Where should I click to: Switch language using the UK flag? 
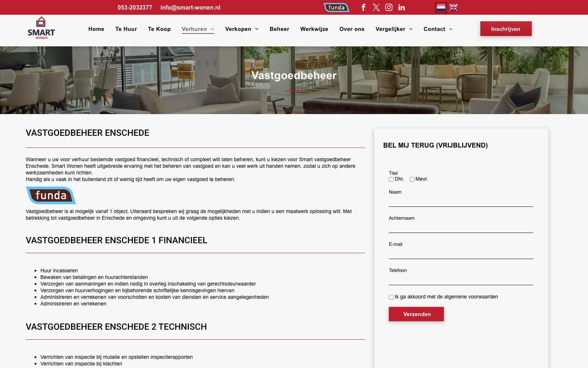pyautogui.click(x=453, y=7)
